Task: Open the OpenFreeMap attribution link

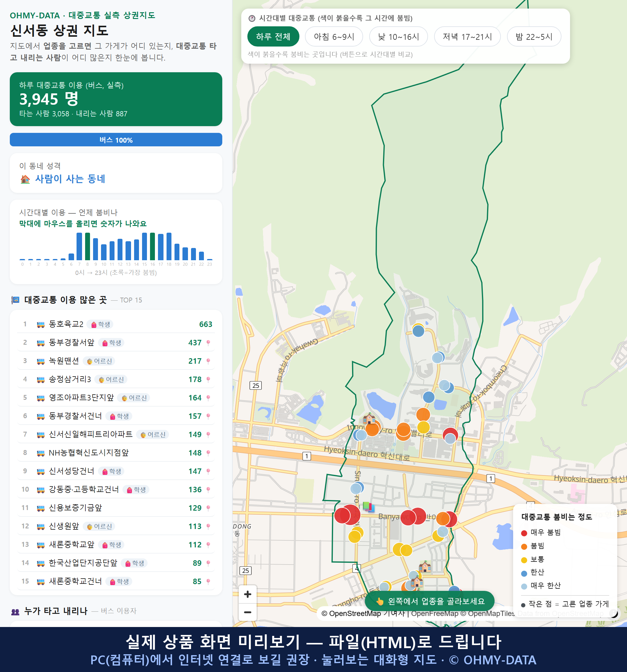Action: click(x=435, y=613)
